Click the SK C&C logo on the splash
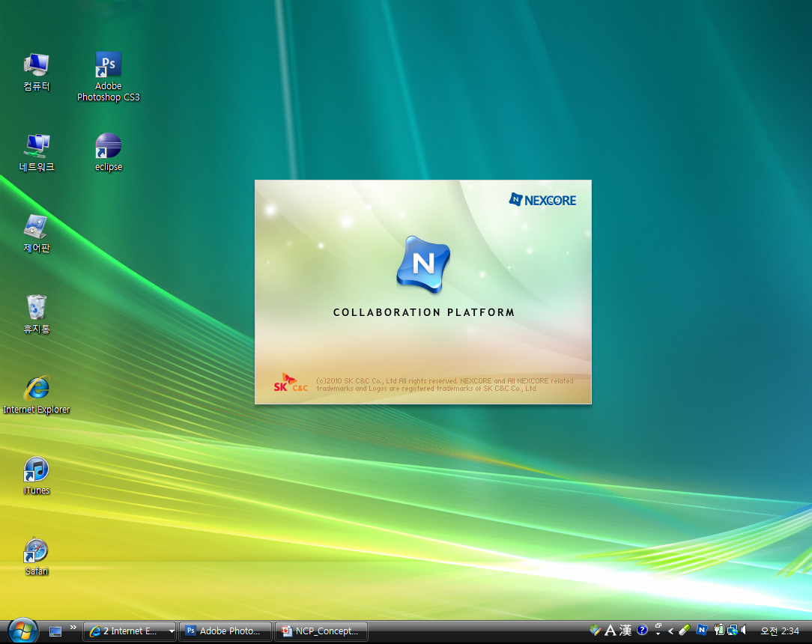This screenshot has width=812, height=644. tap(291, 383)
